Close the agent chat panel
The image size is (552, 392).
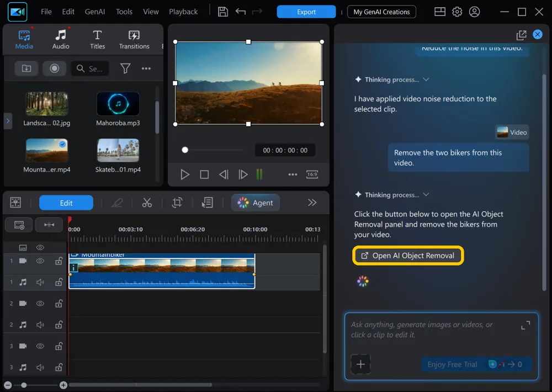click(538, 34)
